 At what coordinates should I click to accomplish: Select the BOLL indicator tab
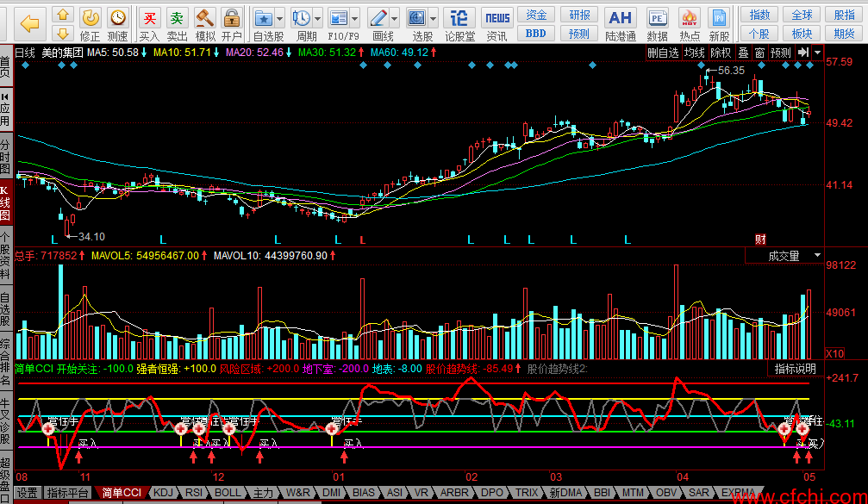[x=228, y=493]
